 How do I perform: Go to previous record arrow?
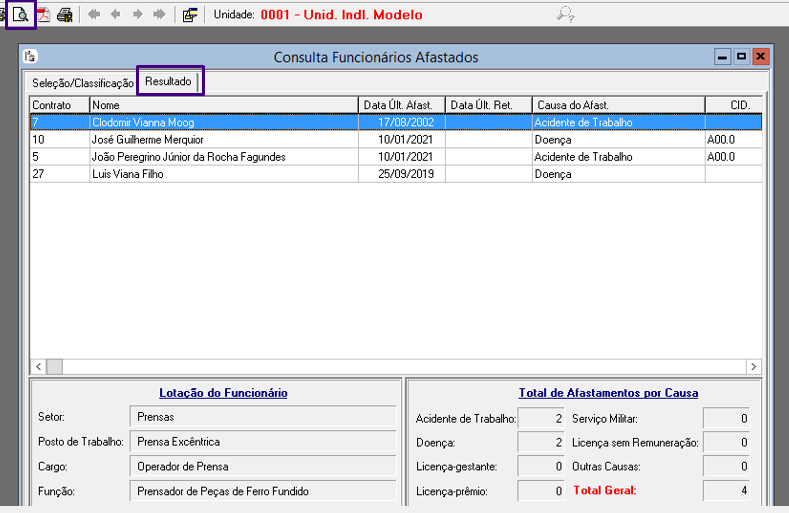[x=116, y=15]
